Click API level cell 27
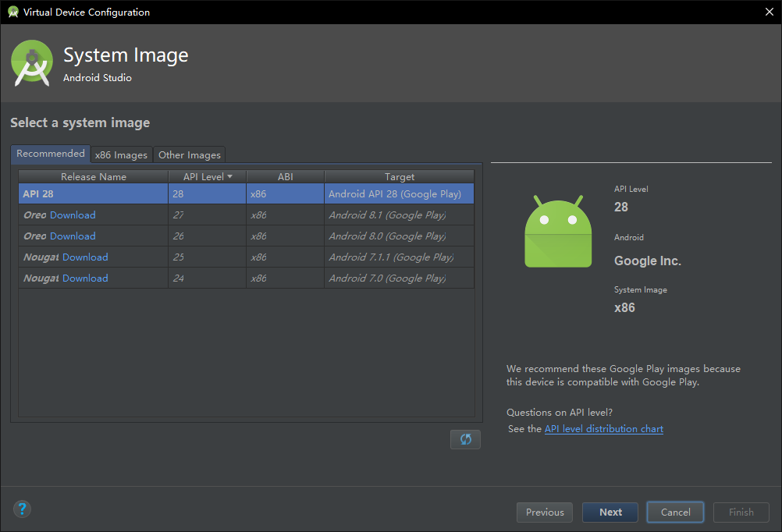Image resolution: width=782 pixels, height=532 pixels. (207, 215)
